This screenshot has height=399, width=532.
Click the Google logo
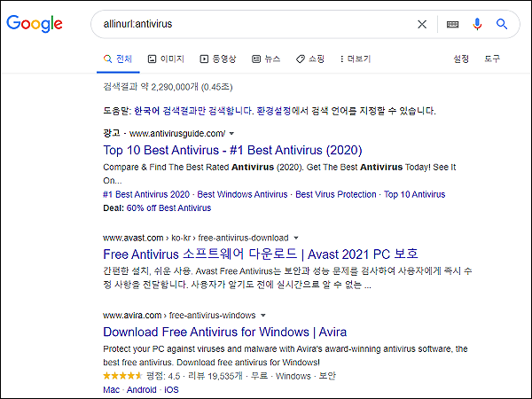[x=35, y=24]
